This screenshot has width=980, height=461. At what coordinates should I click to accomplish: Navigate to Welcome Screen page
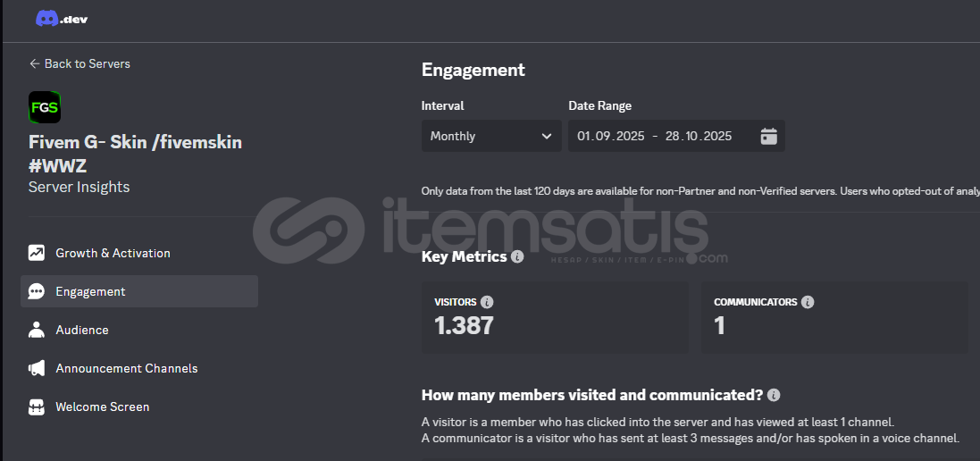coord(103,407)
